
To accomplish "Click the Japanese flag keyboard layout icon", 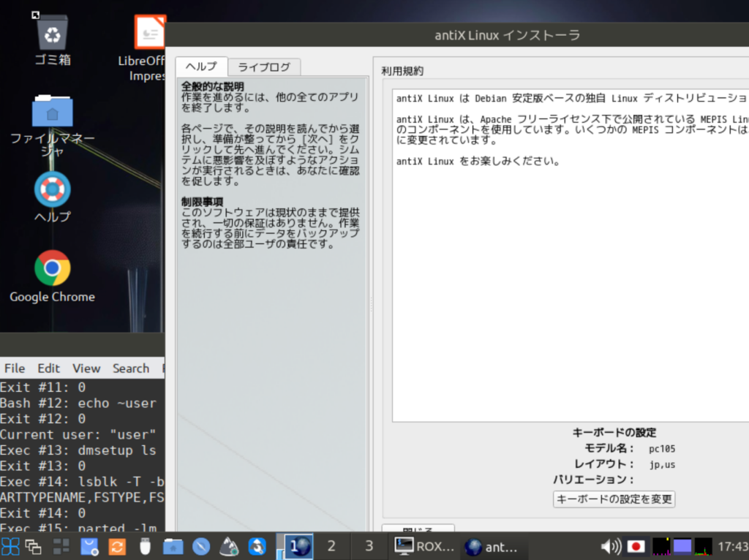I will tap(636, 547).
